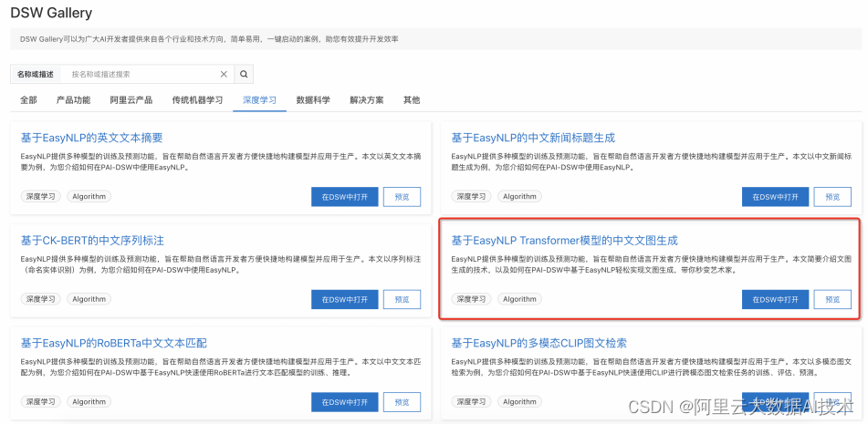The width and height of the screenshot is (868, 424).
Task: Switch to the 阿里云产品 tab
Action: 131,100
